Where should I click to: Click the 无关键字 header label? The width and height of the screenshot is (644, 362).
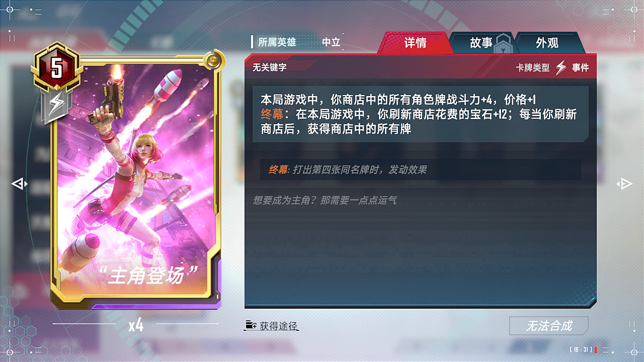(269, 67)
